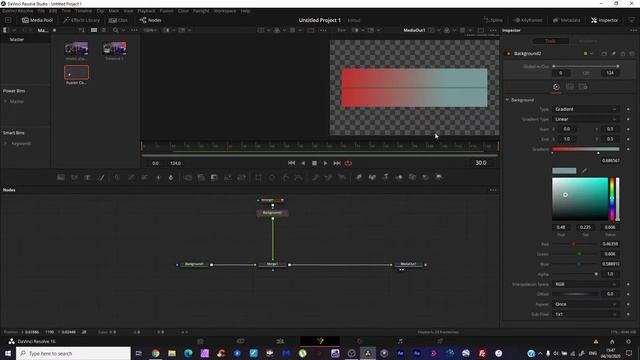This screenshot has height=360, width=640.
Task: Open the Project Manager home icon
Action: [x=612, y=342]
